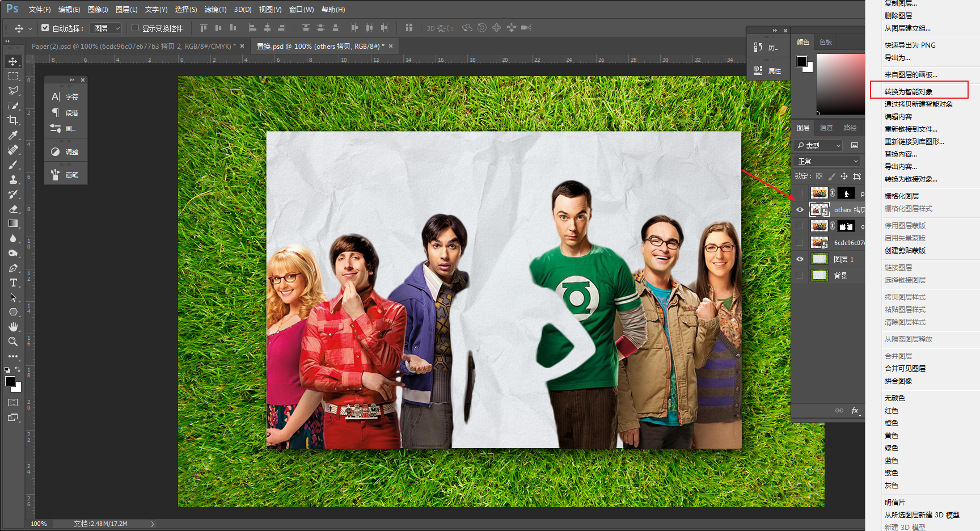Open the auto-select 图层 dropdown
This screenshot has width=980, height=531.
coord(107,28)
